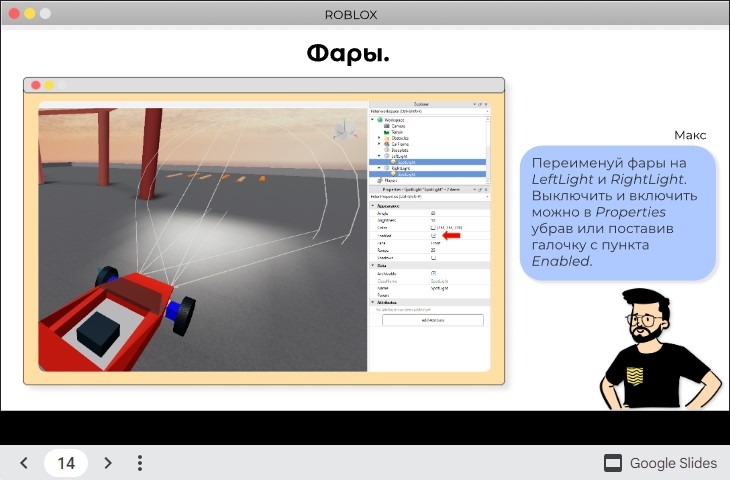Click the Add Attribute button
This screenshot has height=480, width=730.
pyautogui.click(x=433, y=320)
